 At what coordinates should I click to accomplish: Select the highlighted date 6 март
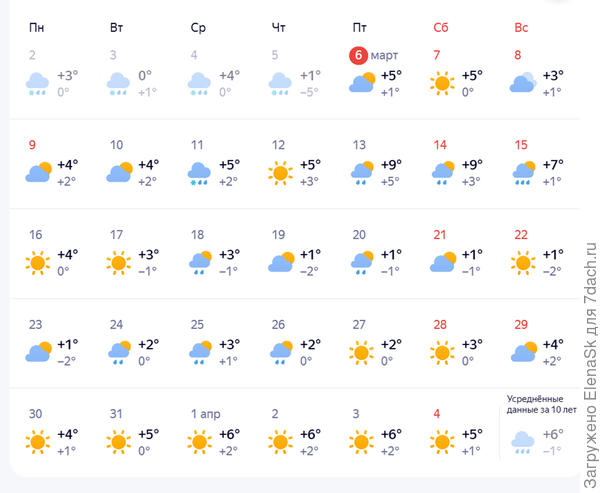[358, 55]
